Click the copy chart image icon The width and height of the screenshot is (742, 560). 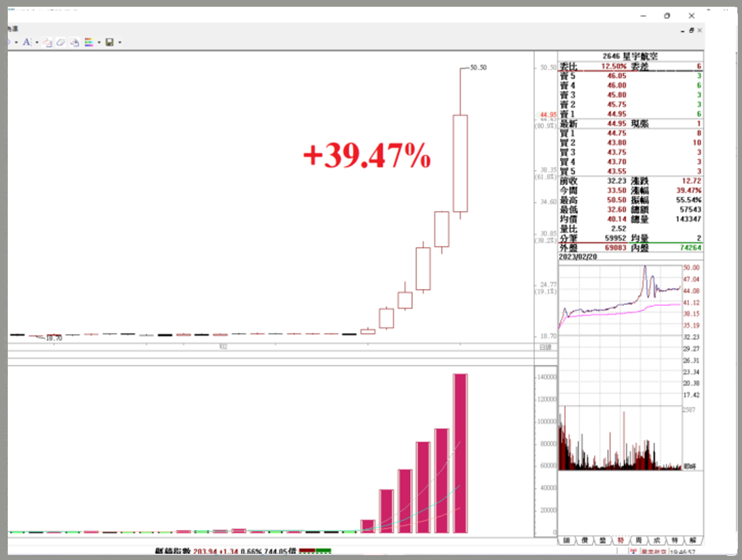(x=74, y=43)
